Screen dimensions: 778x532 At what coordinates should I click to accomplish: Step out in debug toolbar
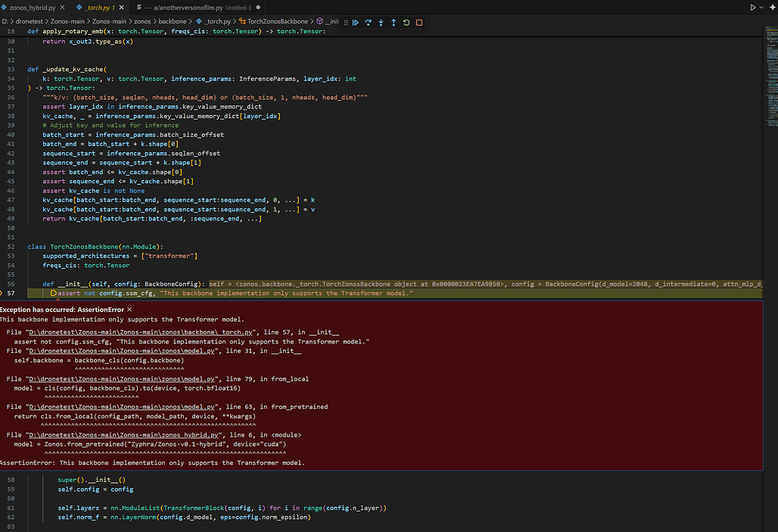394,23
